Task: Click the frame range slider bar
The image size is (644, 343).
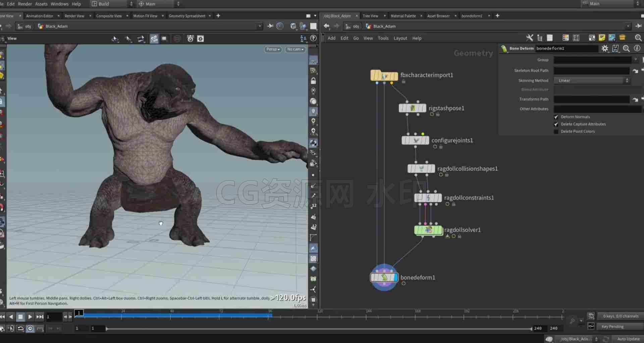Action: [x=319, y=329]
